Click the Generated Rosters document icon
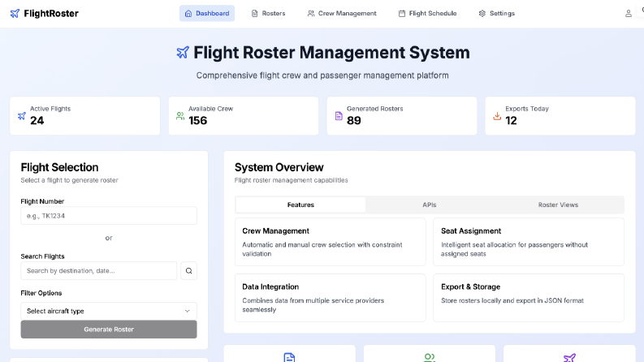 [x=339, y=116]
